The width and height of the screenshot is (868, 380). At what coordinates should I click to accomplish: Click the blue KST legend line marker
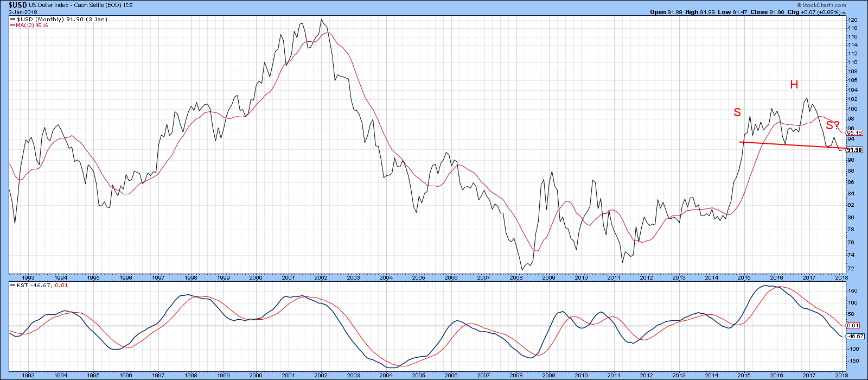[13, 285]
